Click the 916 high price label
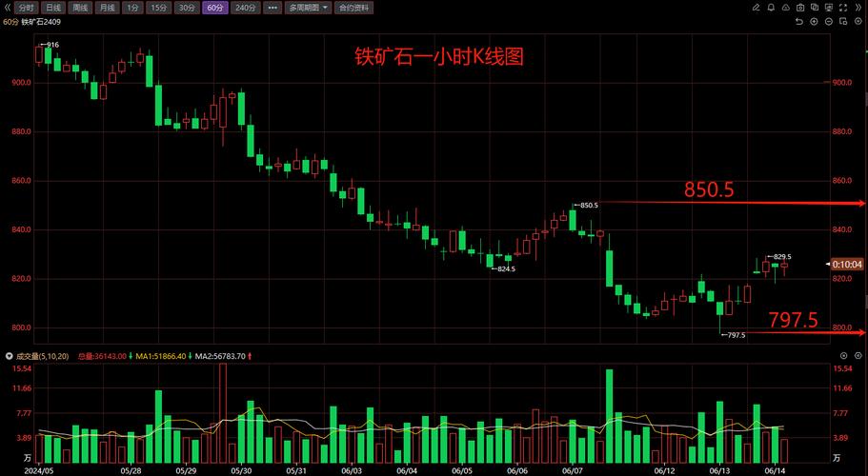The image size is (868, 476). 50,45
